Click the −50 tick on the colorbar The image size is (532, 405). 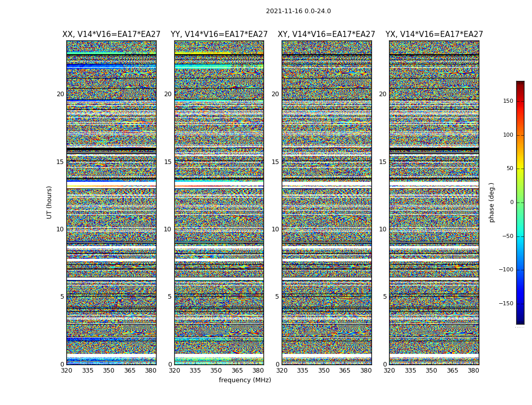(x=507, y=236)
